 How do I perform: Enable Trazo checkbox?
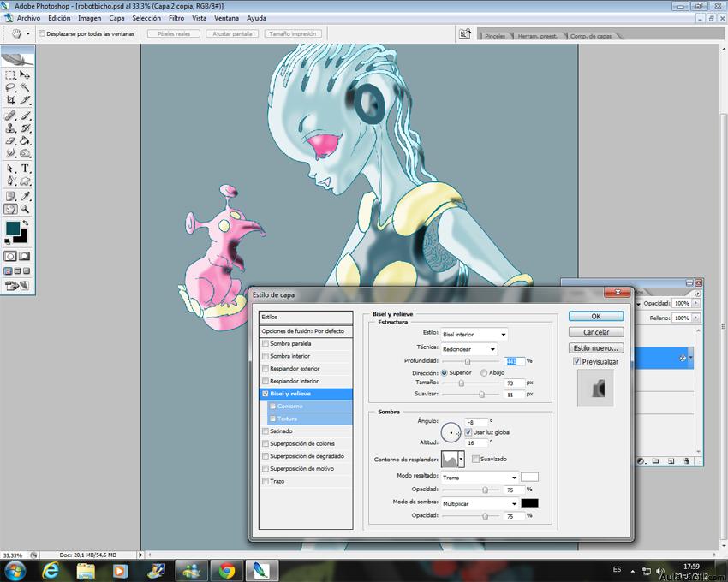266,482
